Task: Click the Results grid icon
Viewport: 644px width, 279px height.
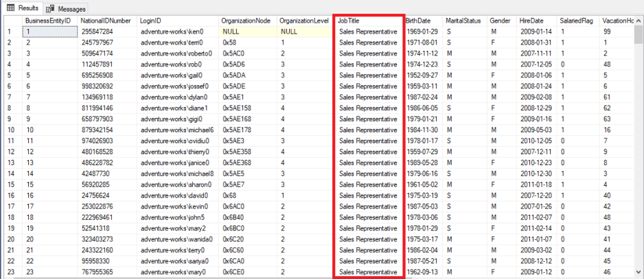Action: [x=11, y=8]
